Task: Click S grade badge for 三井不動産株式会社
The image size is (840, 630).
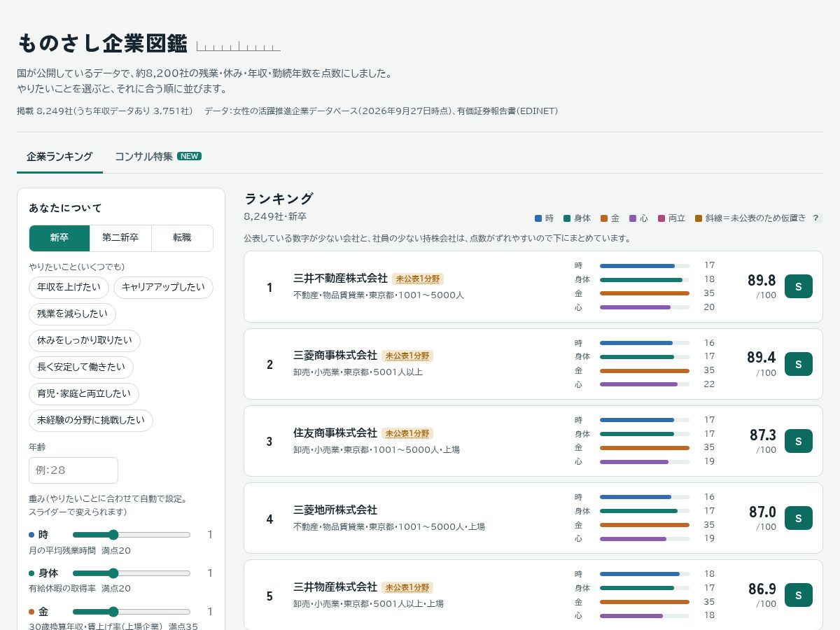Action: [799, 287]
